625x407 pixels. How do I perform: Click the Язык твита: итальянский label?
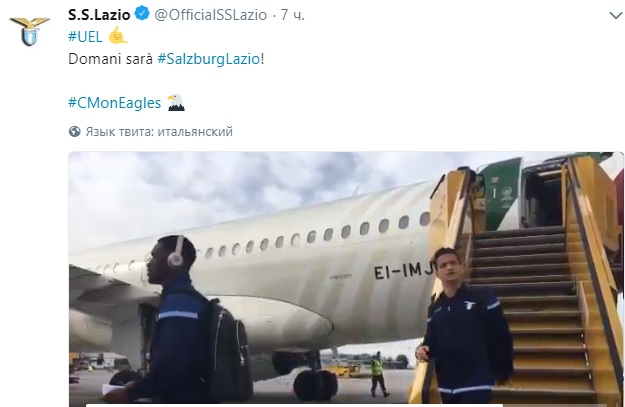(x=159, y=131)
